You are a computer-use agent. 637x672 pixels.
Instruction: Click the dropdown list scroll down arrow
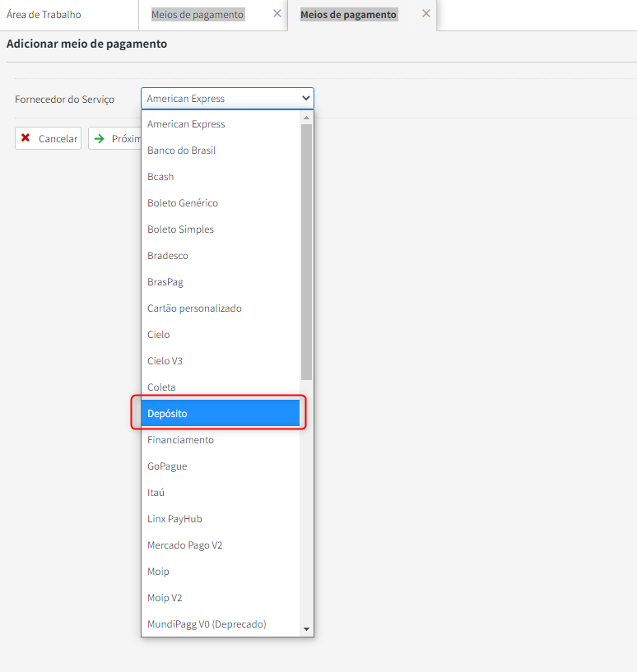[306, 629]
